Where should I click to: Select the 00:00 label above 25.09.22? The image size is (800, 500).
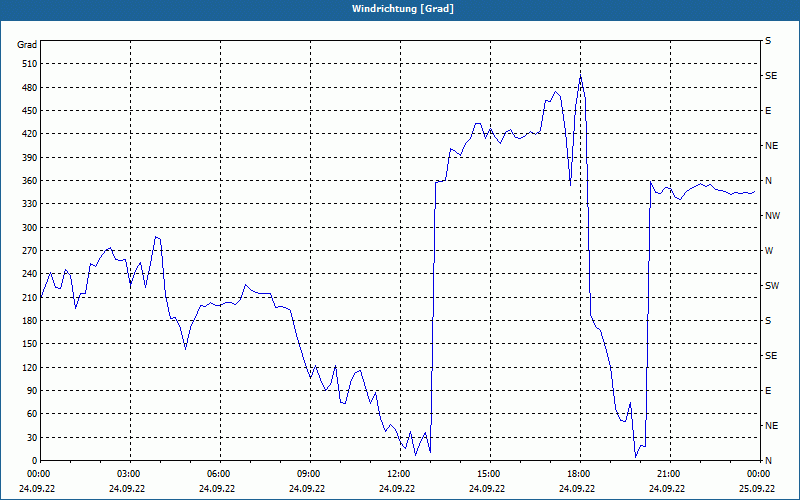(x=759, y=473)
